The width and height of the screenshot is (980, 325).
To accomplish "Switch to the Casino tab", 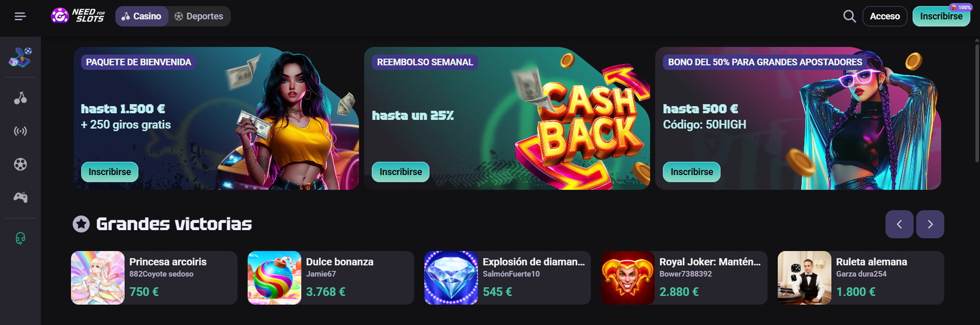I will 141,17.
